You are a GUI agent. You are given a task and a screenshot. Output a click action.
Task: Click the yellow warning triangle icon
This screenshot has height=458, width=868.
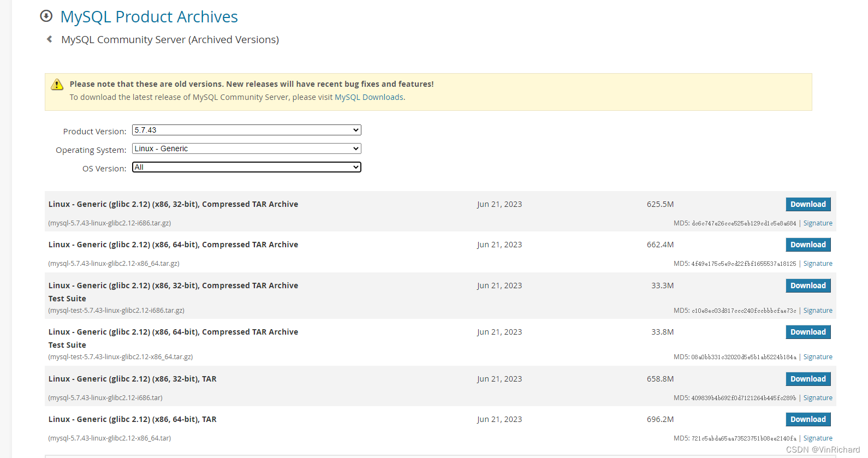[x=57, y=85]
